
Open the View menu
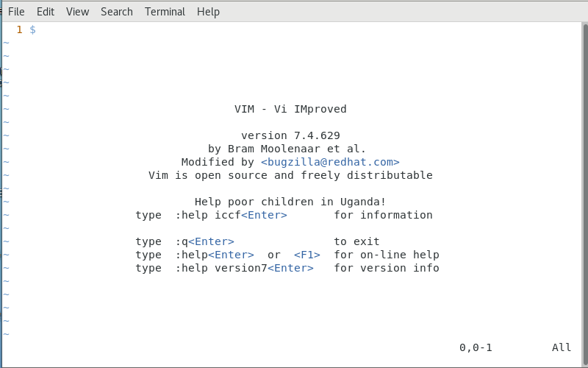coord(78,12)
